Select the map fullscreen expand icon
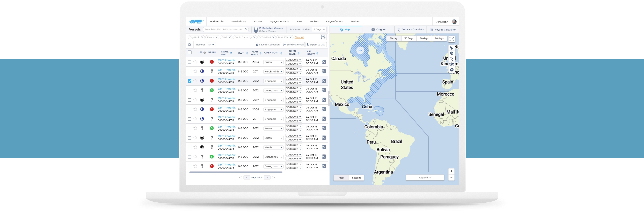Screen dimensions: 644x212 point(452,39)
